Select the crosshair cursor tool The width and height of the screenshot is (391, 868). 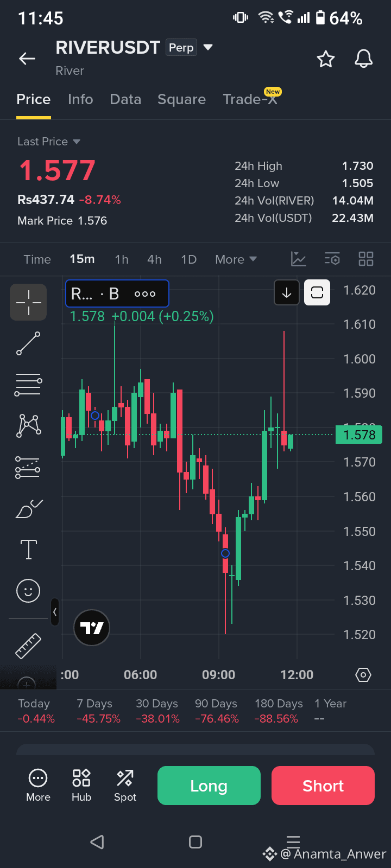point(28,302)
